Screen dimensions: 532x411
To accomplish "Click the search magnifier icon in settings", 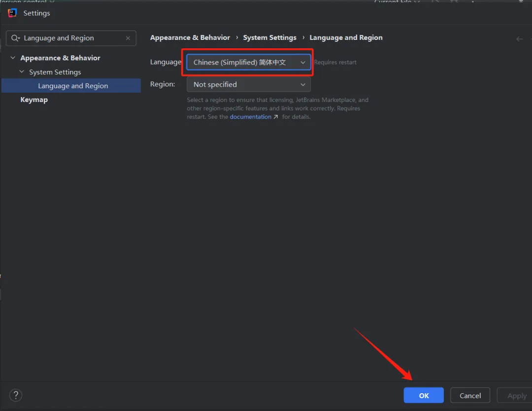I will pyautogui.click(x=16, y=38).
